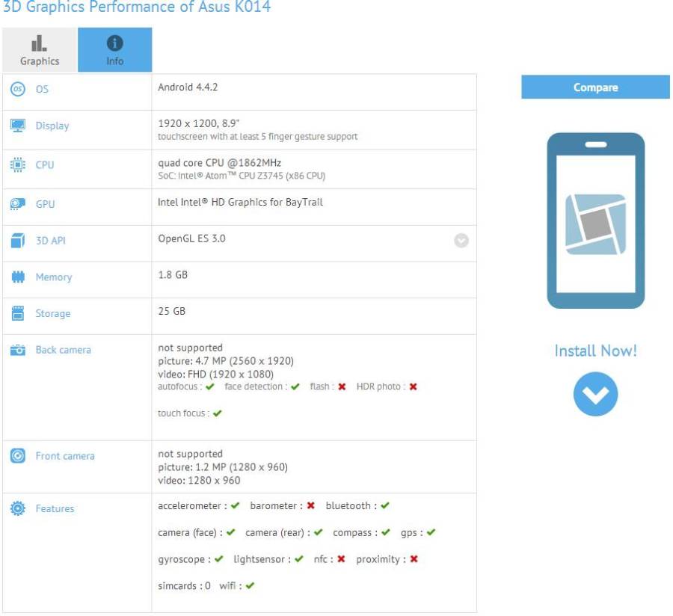Expand the OpenGL ES 3.0 details arrow

[461, 241]
